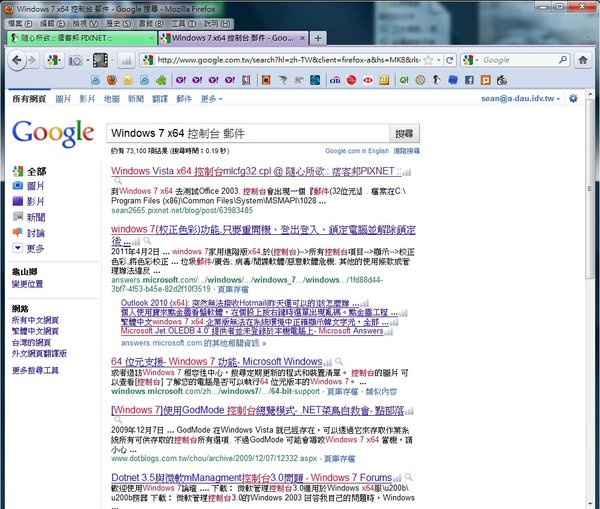Open 64 位元支援 - Windows 7 功能 result
Image resolution: width=600 pixels, height=509 pixels.
tap(217, 361)
